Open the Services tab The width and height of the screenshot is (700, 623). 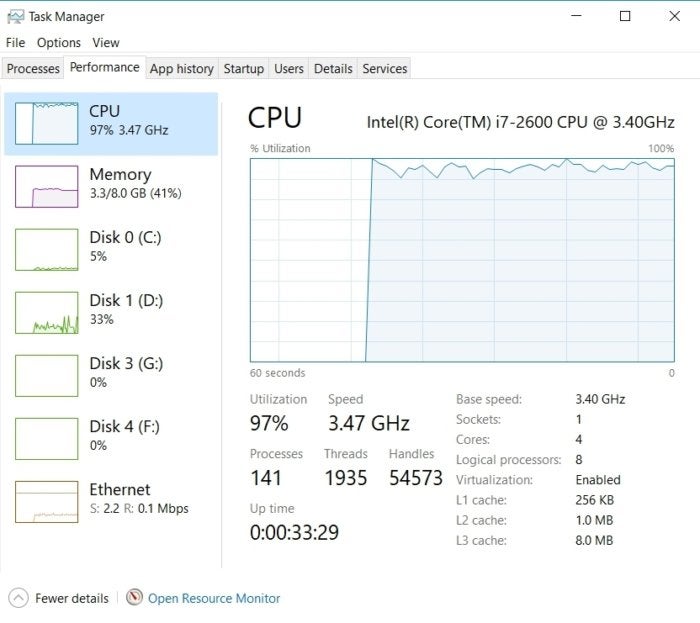[x=384, y=69]
